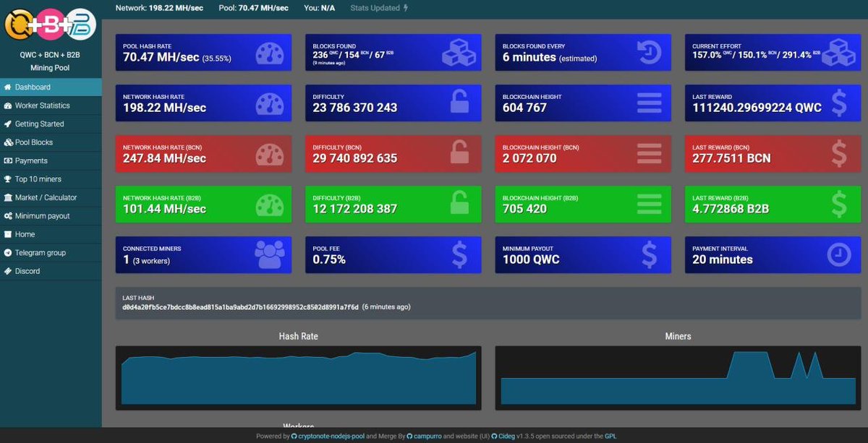Open Market / Calculator page
Screen dimensions: 868x443
(51, 197)
